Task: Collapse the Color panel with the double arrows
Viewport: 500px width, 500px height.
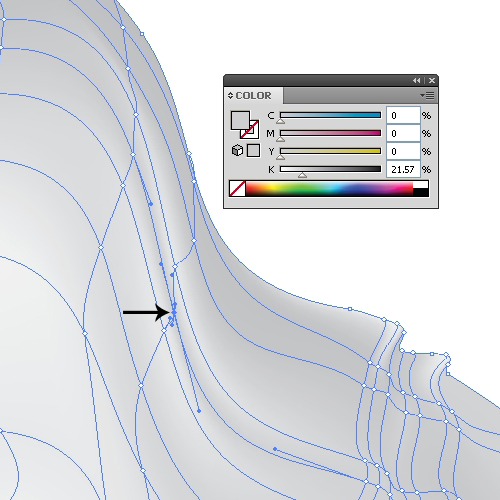Action: [x=416, y=80]
